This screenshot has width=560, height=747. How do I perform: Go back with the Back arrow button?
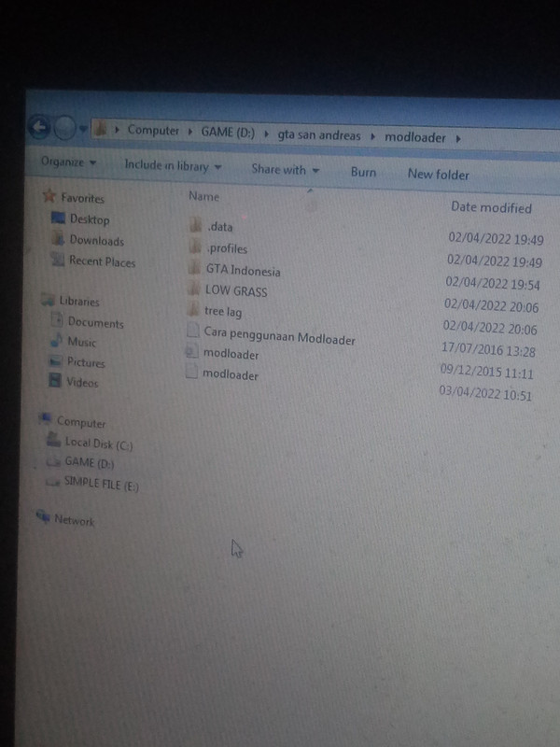pos(39,126)
